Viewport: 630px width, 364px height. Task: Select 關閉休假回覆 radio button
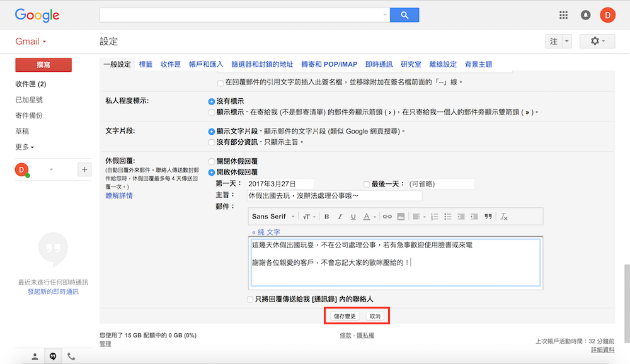click(211, 161)
